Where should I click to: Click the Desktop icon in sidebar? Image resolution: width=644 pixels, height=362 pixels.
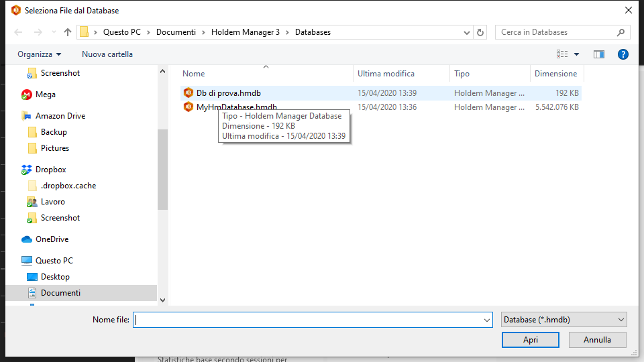click(x=32, y=277)
